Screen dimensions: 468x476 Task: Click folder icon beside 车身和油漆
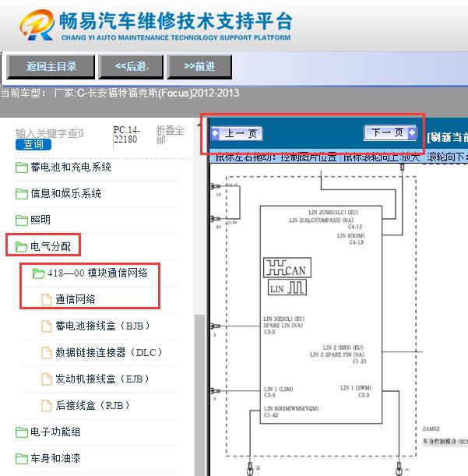point(22,459)
